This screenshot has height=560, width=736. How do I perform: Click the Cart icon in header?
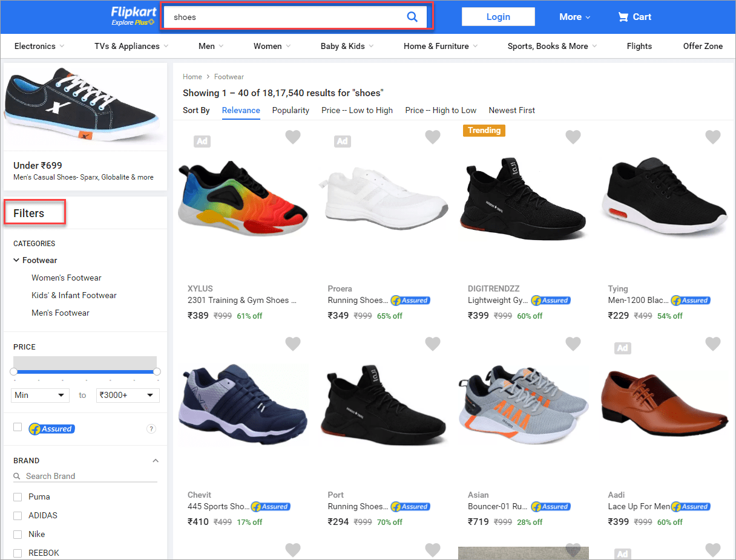pyautogui.click(x=623, y=17)
